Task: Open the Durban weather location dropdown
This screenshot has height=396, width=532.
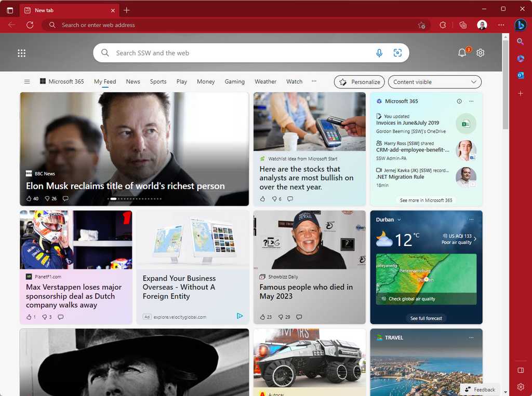Action: pyautogui.click(x=388, y=220)
